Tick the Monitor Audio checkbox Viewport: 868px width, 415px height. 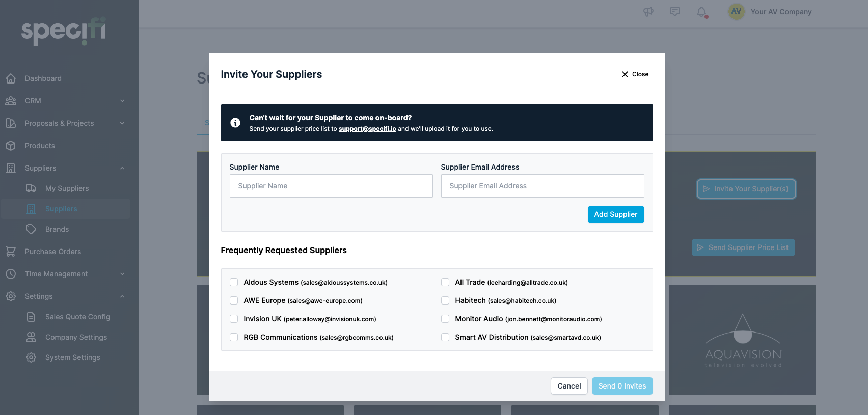coord(445,319)
